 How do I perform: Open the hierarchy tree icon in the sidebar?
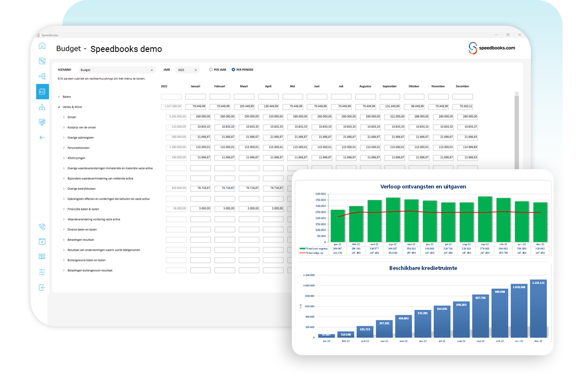point(42,76)
